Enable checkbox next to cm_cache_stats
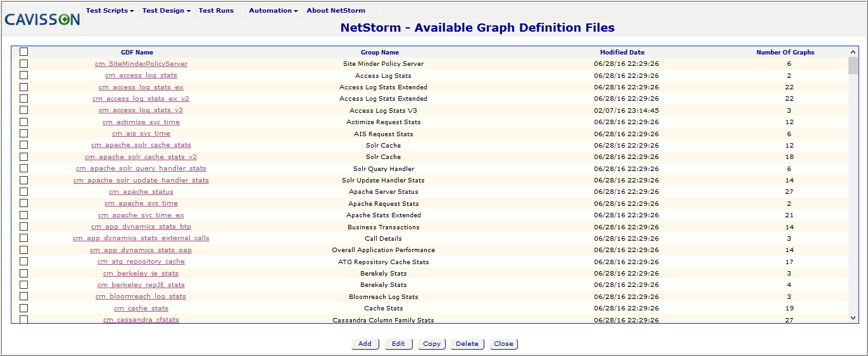Screen dimensions: 868x356 [x=24, y=308]
